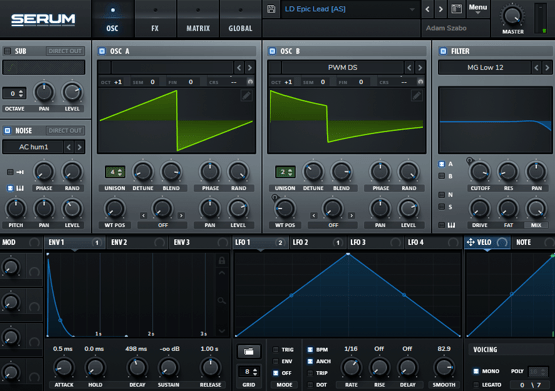Open the PWM DS wavetable selector
The height and width of the screenshot is (391, 555).
(343, 67)
